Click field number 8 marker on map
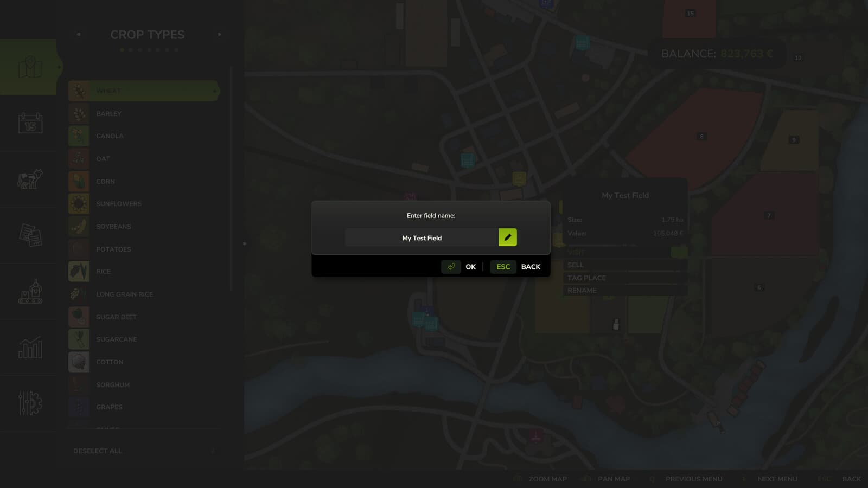This screenshot has width=868, height=488. pyautogui.click(x=701, y=136)
